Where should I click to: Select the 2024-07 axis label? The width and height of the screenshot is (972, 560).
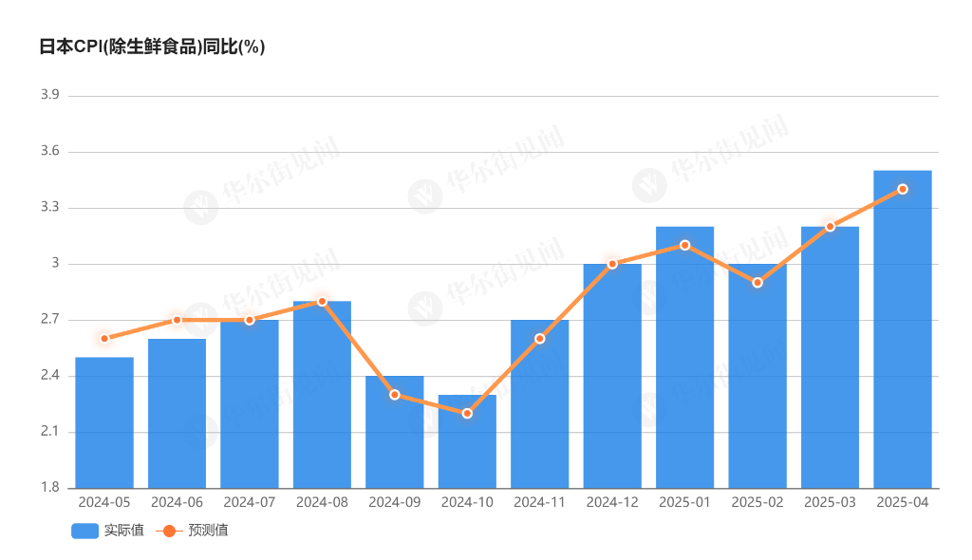pyautogui.click(x=248, y=502)
